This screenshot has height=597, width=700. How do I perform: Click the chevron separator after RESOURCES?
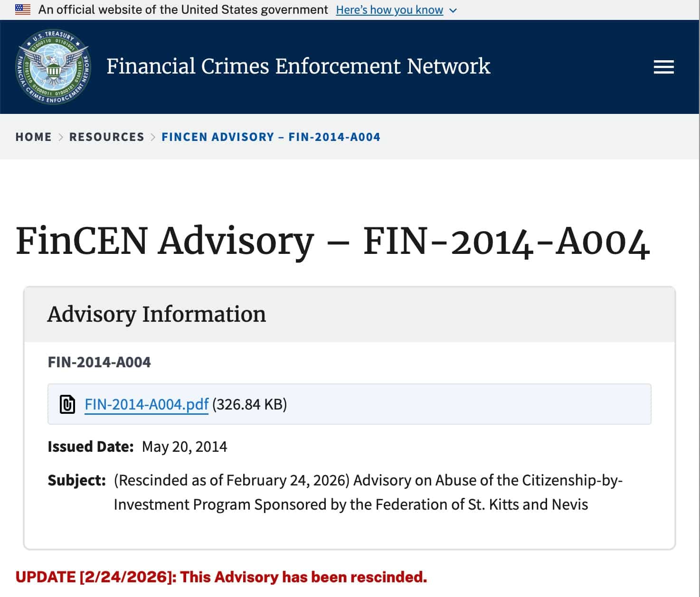(x=153, y=137)
